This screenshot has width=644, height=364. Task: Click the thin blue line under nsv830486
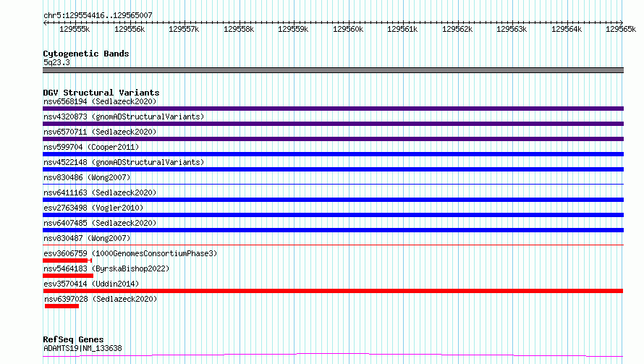click(x=333, y=184)
